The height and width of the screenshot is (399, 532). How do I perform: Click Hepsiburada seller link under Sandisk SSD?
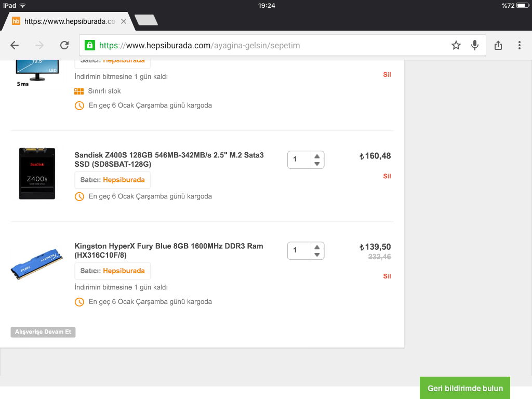click(x=124, y=180)
